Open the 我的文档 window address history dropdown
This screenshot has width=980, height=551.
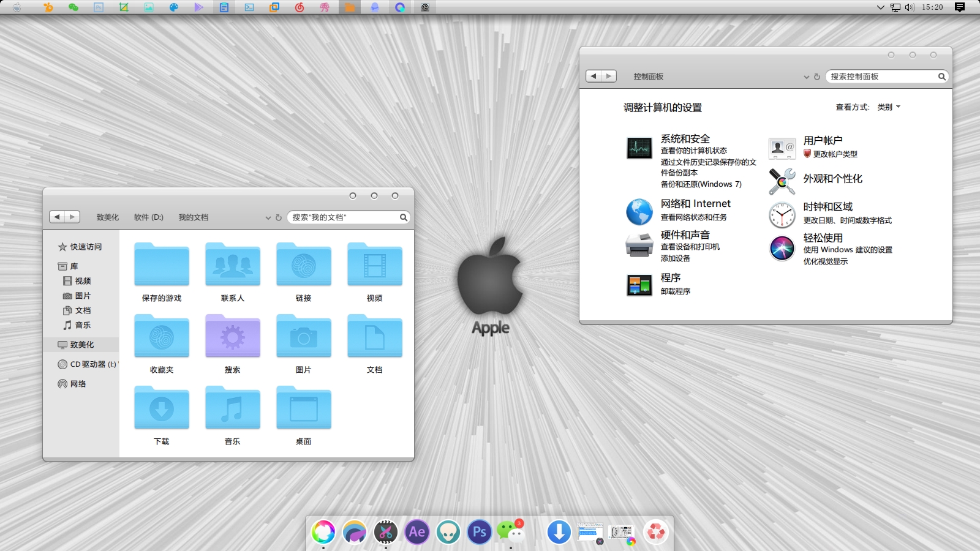[x=268, y=218]
